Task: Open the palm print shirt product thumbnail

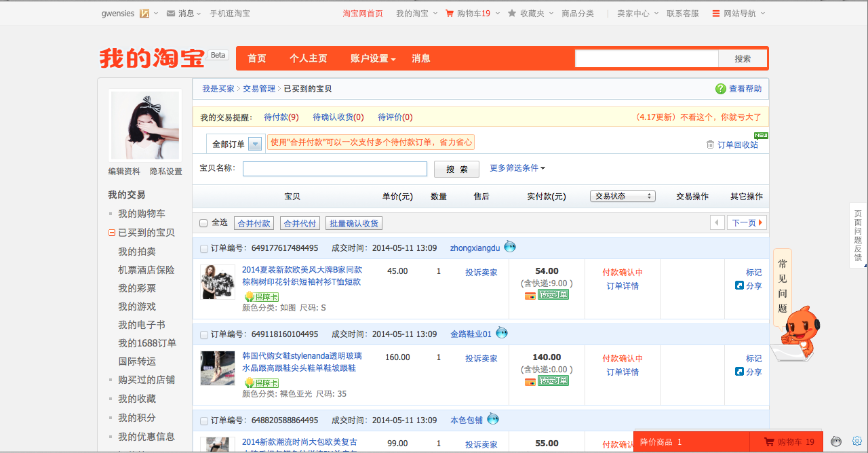Action: (x=218, y=281)
